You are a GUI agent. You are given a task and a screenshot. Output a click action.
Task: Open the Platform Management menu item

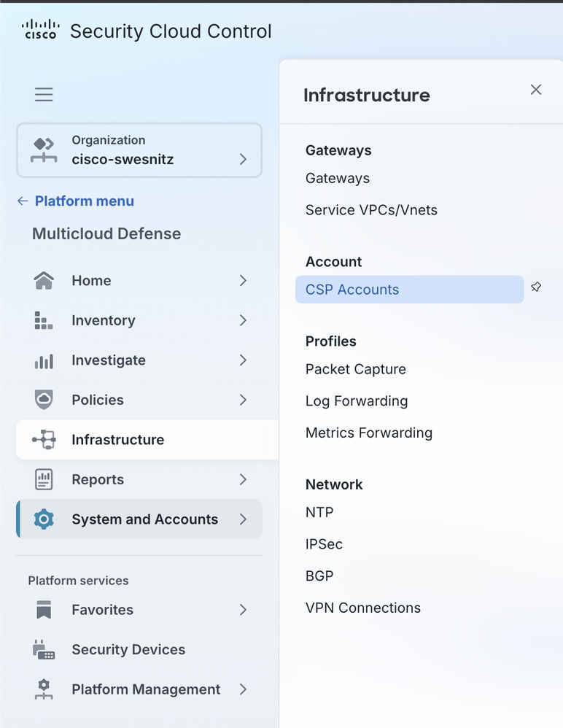click(x=139, y=689)
